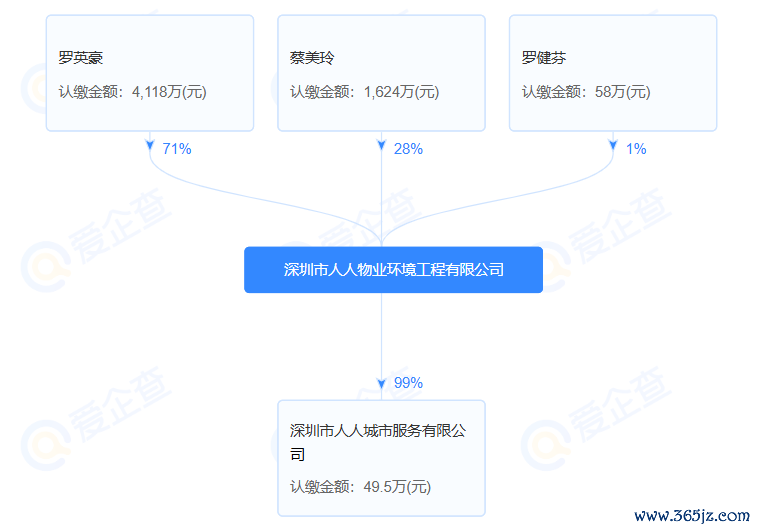757x531 pixels.
Task: Click amount text 认缴金额: 1,624万(元)
Action: pos(364,92)
